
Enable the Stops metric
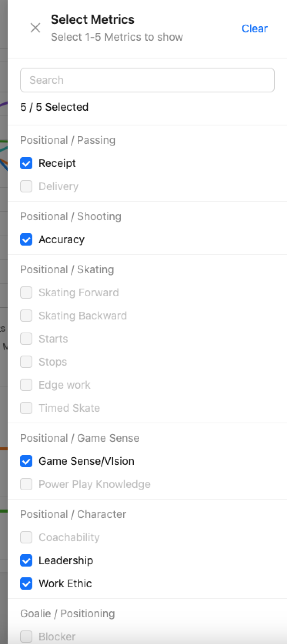[x=26, y=362]
